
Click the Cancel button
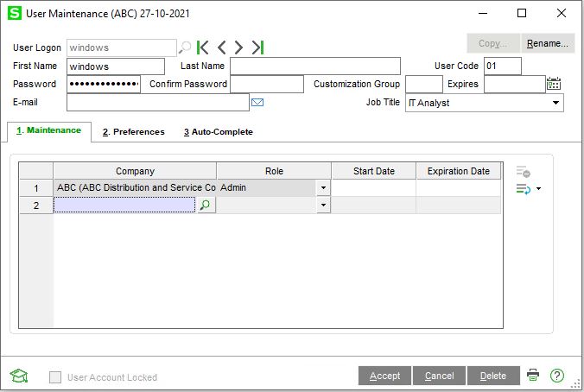(439, 376)
